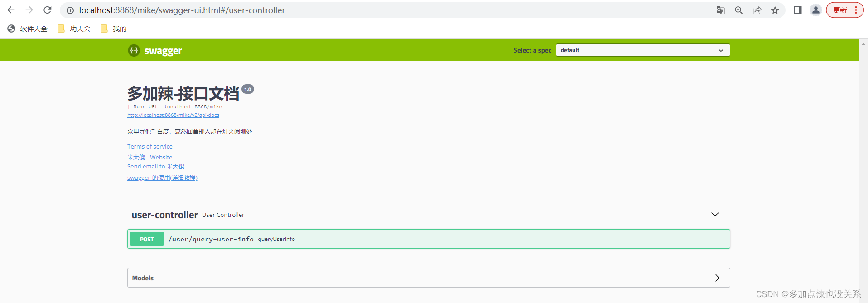Open the 功夫会 bookmark folder
This screenshot has width=868, height=303.
coord(74,29)
